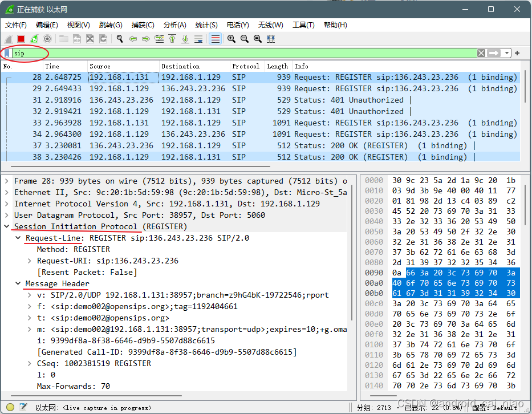Expand the Request-URI node
The image size is (532, 414).
click(x=30, y=261)
